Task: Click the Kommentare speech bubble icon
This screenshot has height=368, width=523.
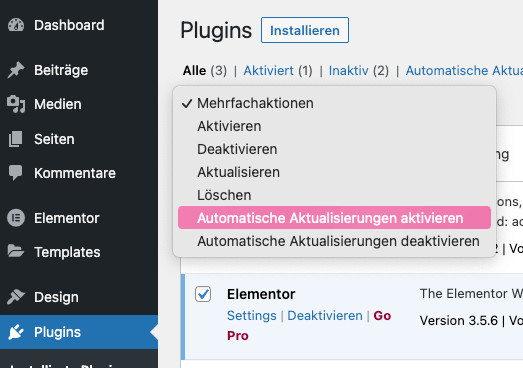Action: [x=15, y=172]
